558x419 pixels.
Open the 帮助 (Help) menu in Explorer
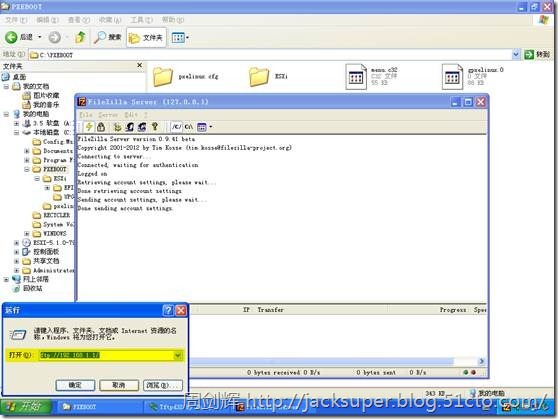click(x=173, y=20)
